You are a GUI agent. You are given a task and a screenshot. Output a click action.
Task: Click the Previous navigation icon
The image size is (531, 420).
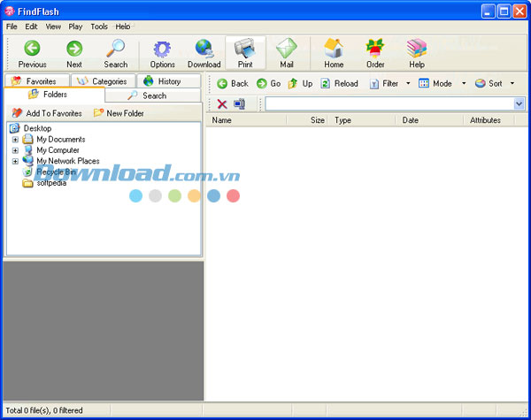click(32, 49)
